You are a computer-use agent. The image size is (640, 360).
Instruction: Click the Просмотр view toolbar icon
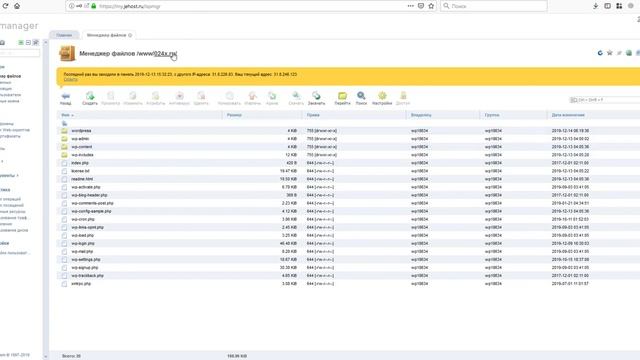click(111, 96)
